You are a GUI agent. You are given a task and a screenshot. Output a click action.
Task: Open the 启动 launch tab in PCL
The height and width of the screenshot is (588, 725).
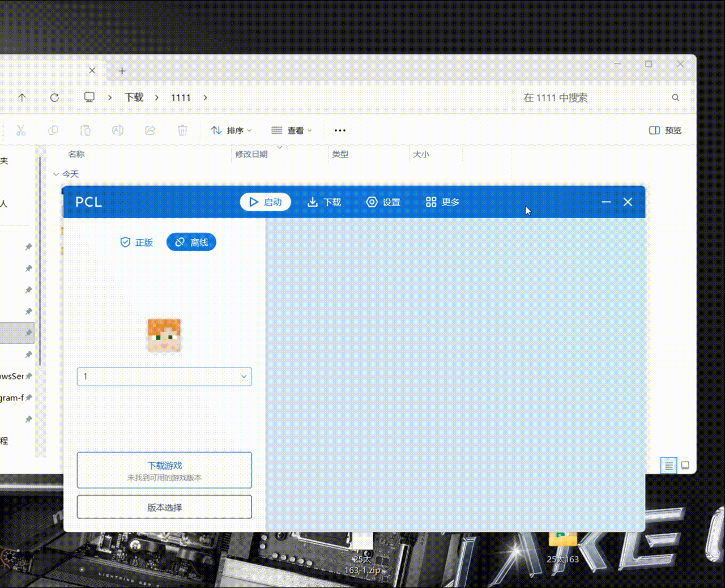point(265,202)
